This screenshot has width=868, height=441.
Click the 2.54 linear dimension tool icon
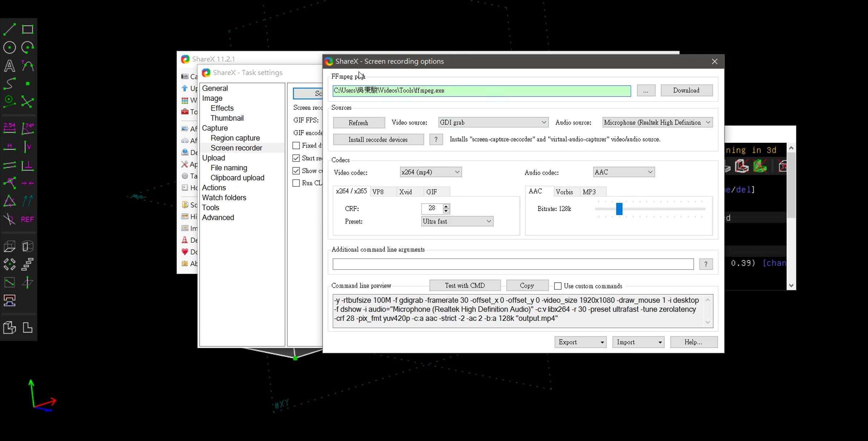[x=9, y=128]
